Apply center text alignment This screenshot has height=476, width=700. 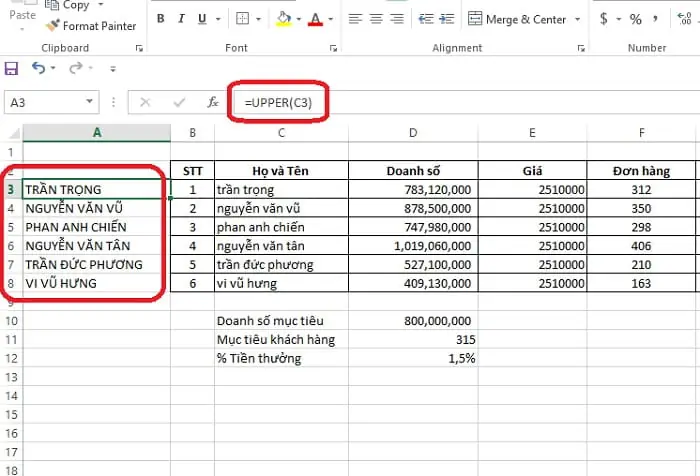click(376, 19)
